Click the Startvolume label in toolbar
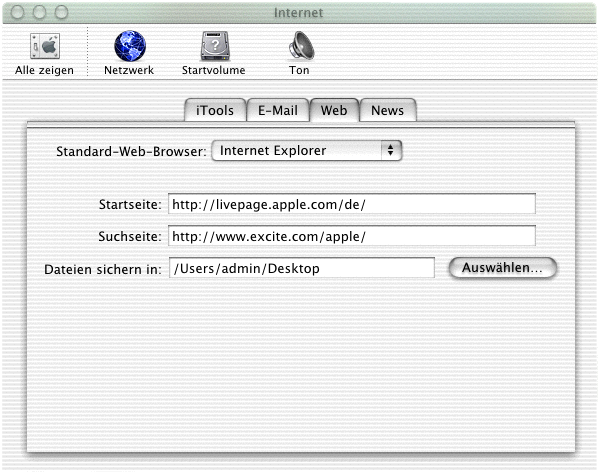Image resolution: width=599 pixels, height=472 pixels. click(214, 70)
